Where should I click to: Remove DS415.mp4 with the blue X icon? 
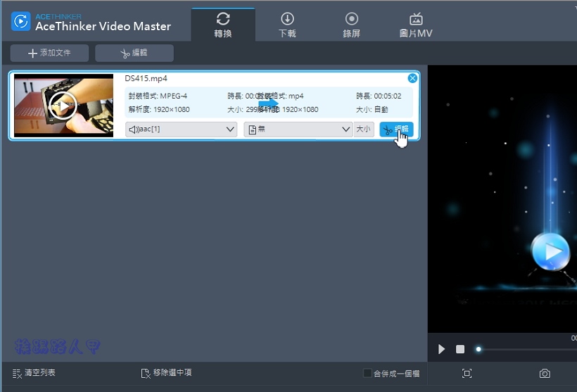tap(412, 78)
